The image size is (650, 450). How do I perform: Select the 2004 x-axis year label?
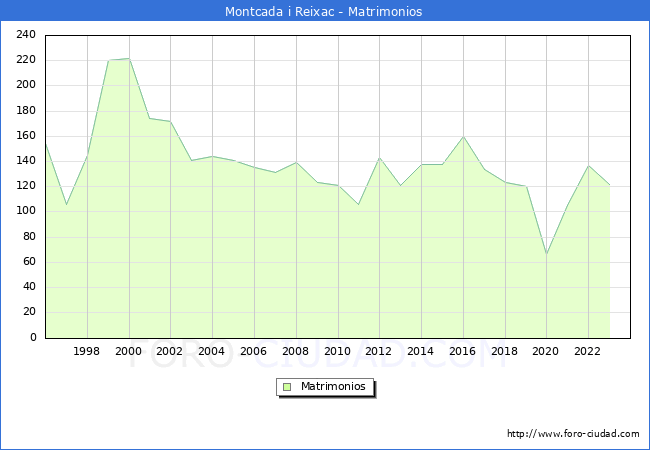(212, 351)
